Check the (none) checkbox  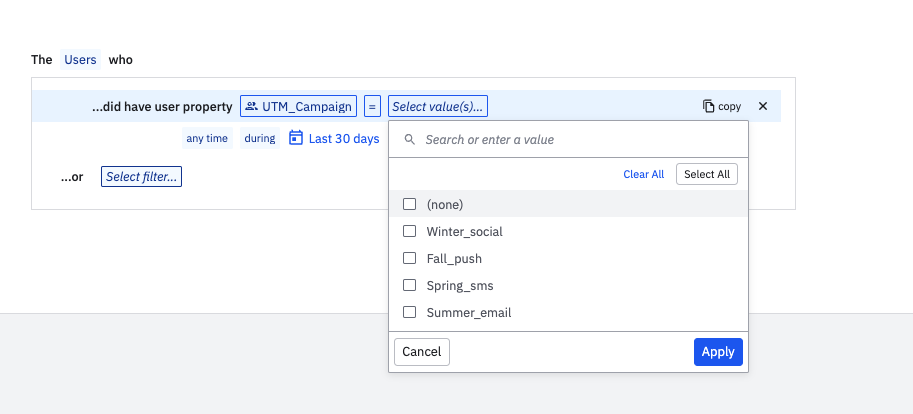click(409, 204)
